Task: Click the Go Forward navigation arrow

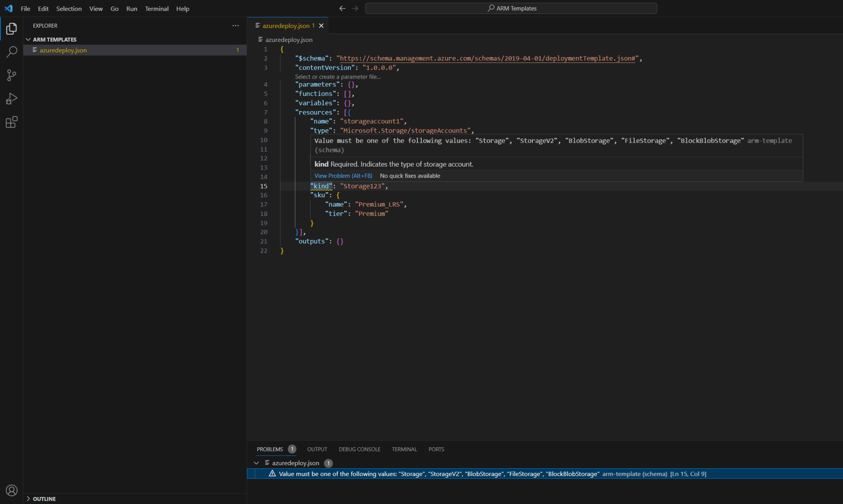Action: click(x=355, y=8)
